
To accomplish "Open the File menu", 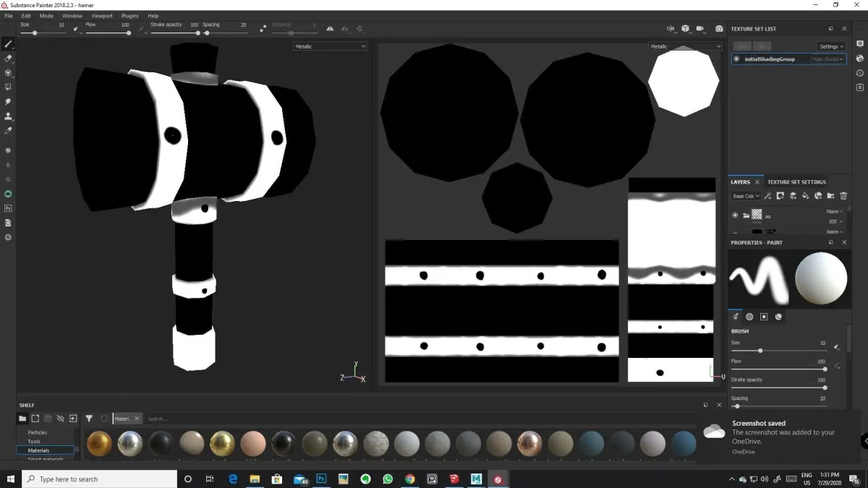I will pyautogui.click(x=9, y=15).
